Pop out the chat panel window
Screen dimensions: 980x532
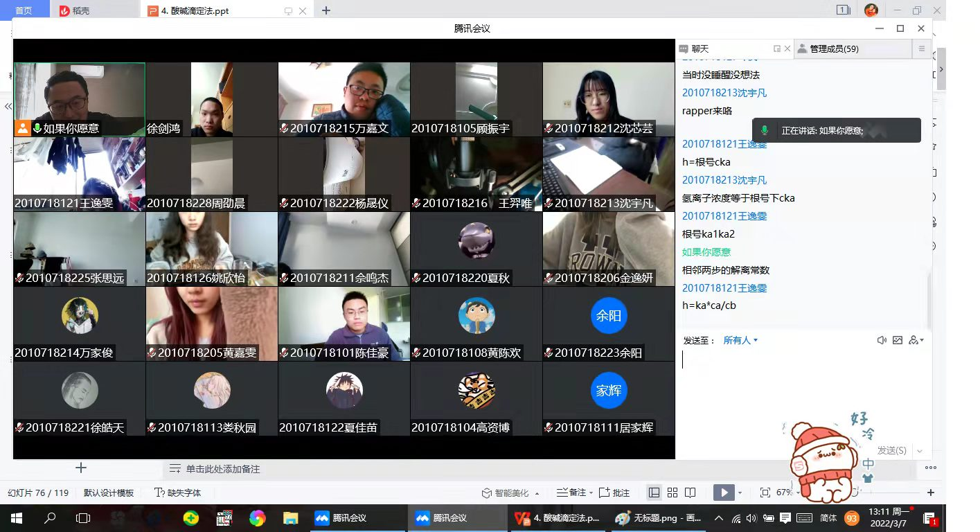pos(776,48)
